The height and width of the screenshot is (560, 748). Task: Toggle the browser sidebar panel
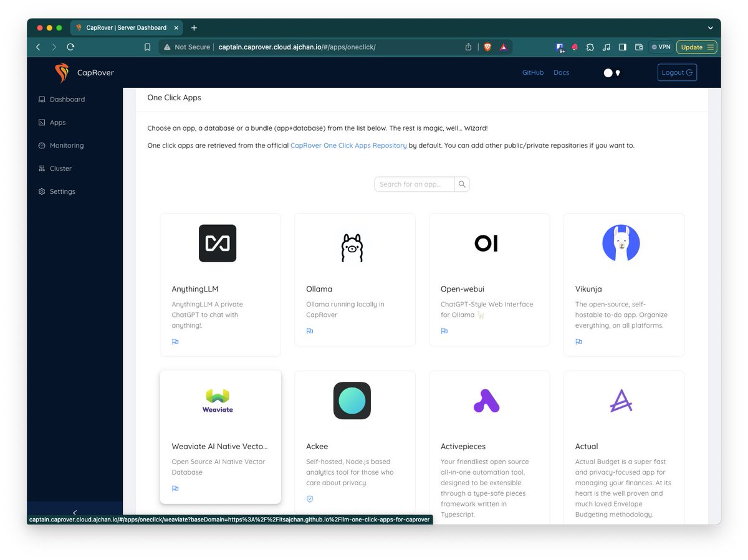tap(622, 47)
